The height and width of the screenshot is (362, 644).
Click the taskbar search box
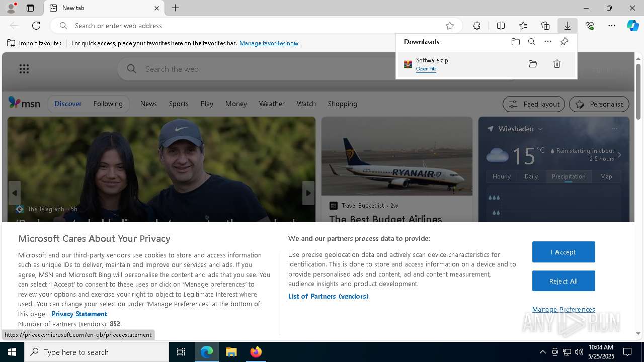97,352
